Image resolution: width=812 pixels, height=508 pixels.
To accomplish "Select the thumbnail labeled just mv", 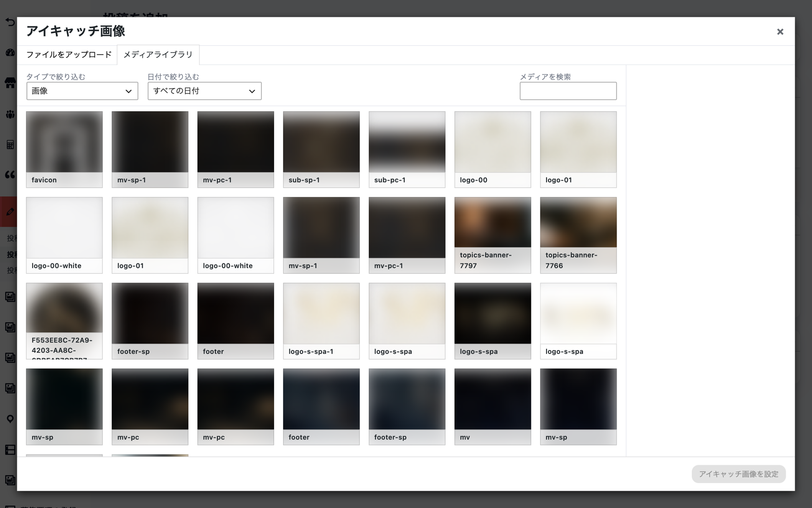I will 493,407.
